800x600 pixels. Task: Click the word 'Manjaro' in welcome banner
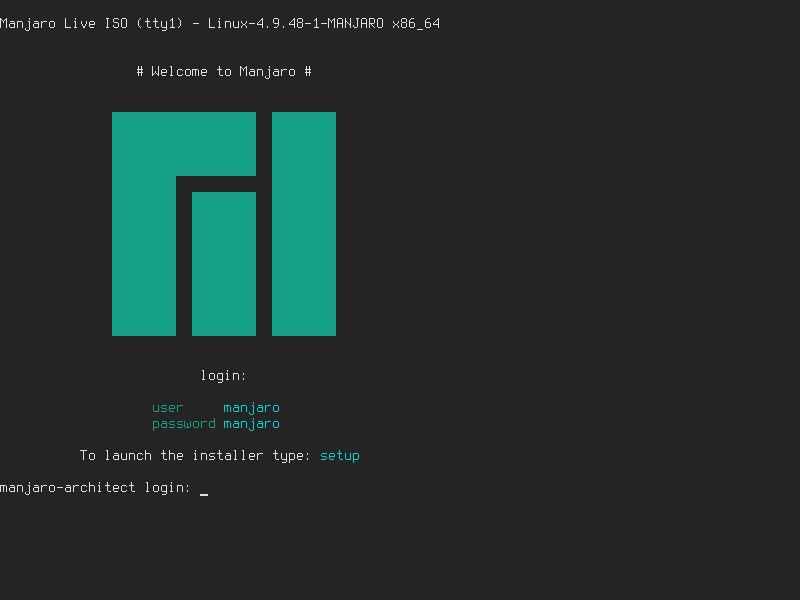coord(268,72)
